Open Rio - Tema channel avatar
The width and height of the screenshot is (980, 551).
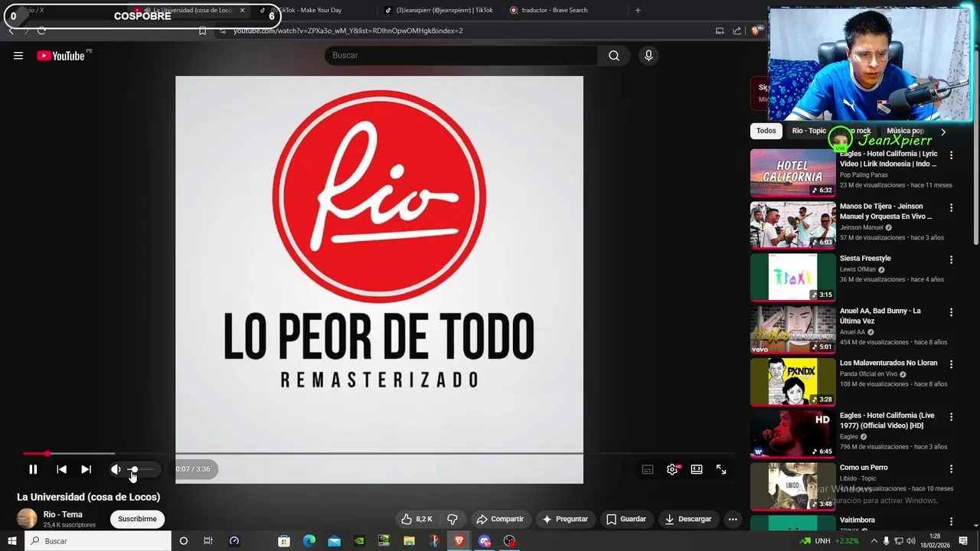pos(27,518)
